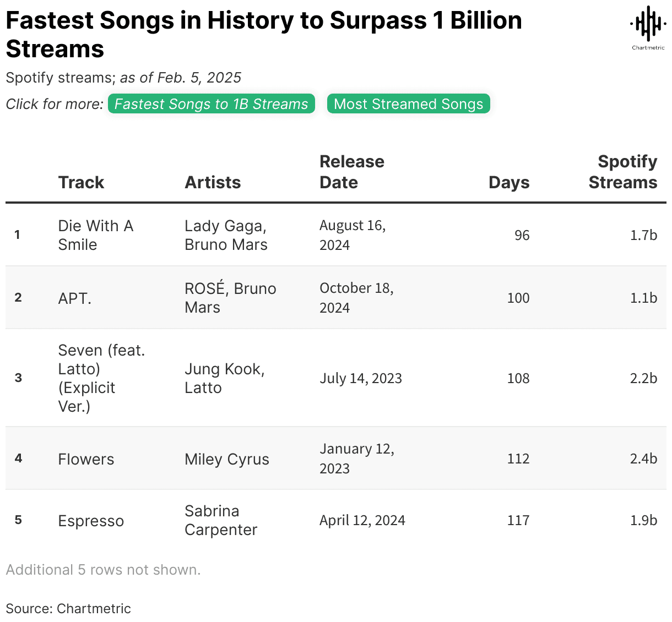Sort by Spotify Streams column
672x622 pixels.
pos(623,172)
